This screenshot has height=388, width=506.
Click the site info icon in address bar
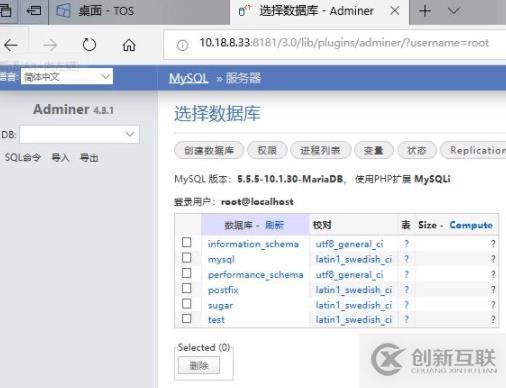(x=182, y=45)
